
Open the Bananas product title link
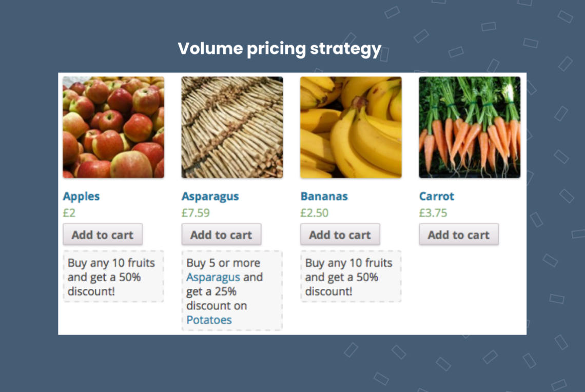click(x=324, y=196)
